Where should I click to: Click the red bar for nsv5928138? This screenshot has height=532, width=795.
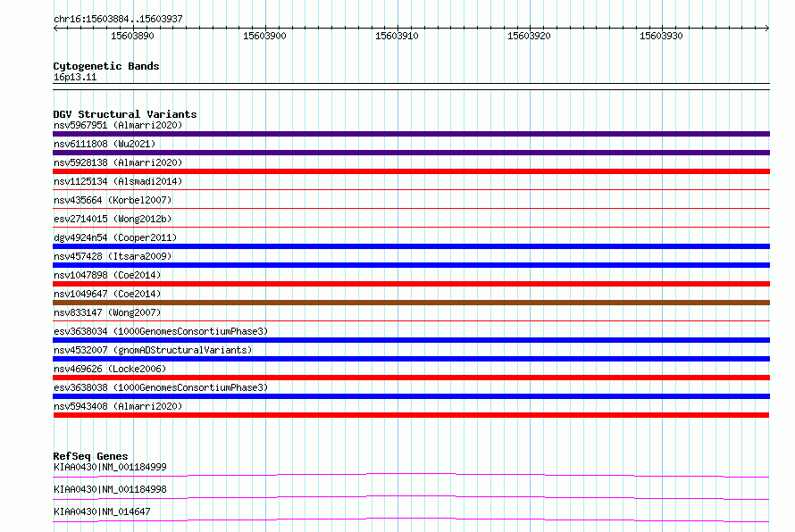coord(411,171)
